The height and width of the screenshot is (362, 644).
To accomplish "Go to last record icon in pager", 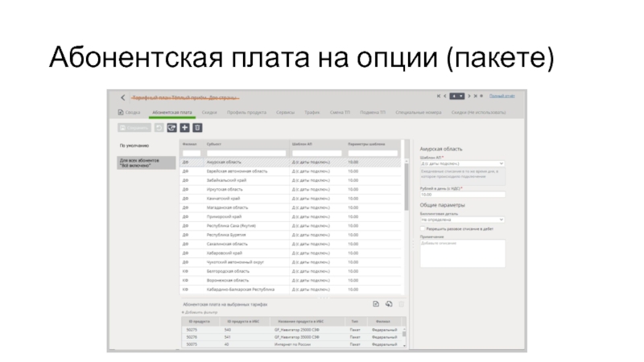I will coord(475,96).
